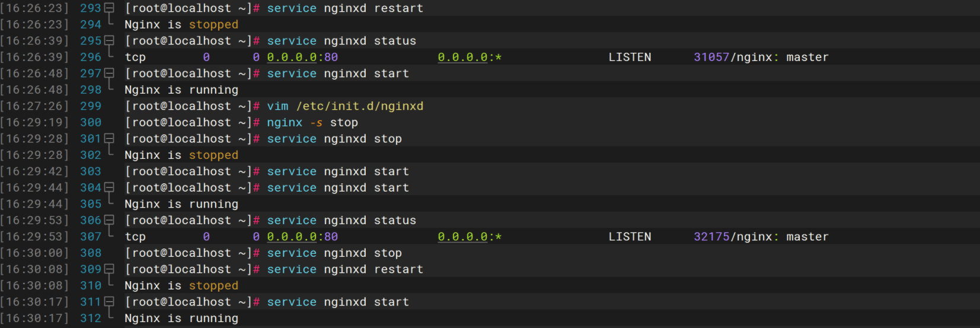Open the 0.0.0.0:* link on line 296
980x328 pixels.
click(x=470, y=57)
